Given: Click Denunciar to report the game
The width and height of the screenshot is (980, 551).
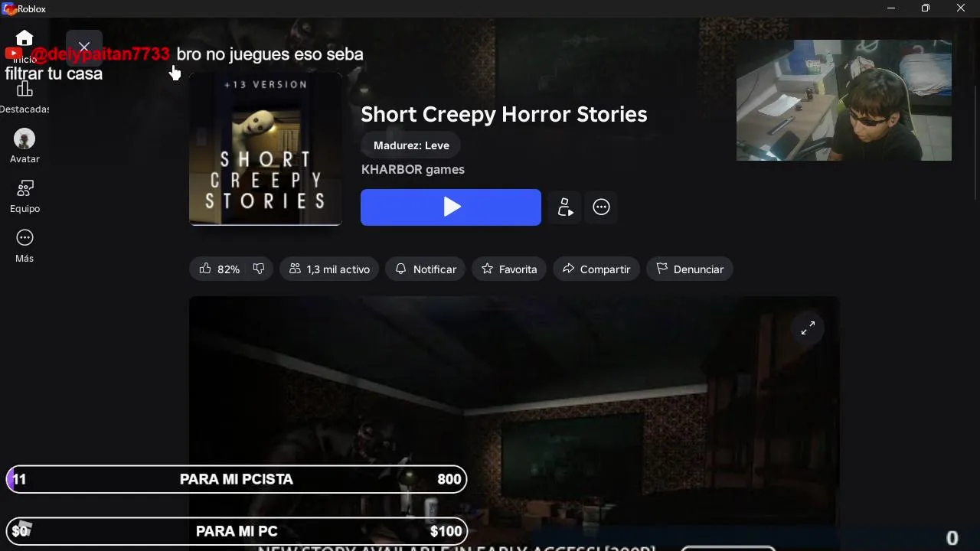Looking at the screenshot, I should coord(690,269).
